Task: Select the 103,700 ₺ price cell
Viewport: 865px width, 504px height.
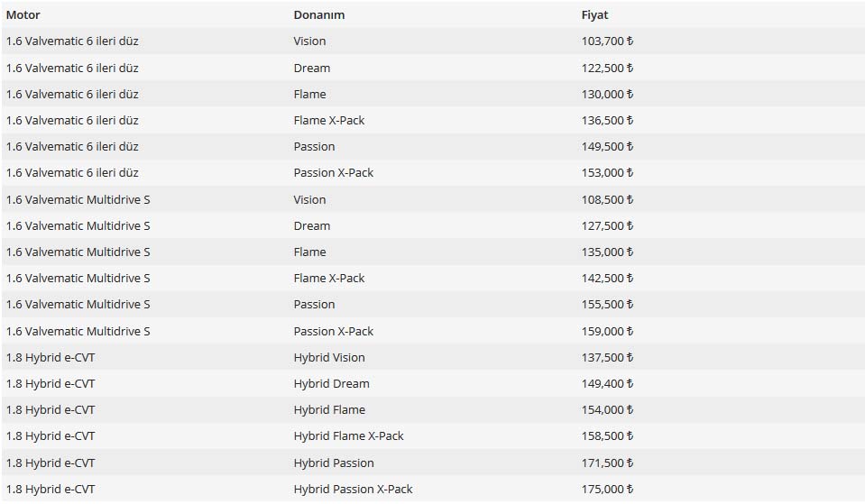Action: coord(607,41)
